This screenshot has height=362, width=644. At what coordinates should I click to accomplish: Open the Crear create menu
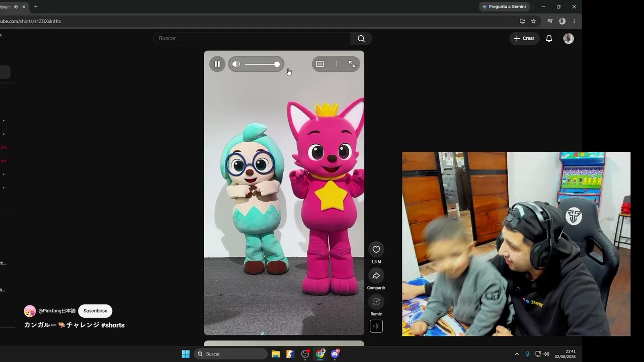(524, 38)
